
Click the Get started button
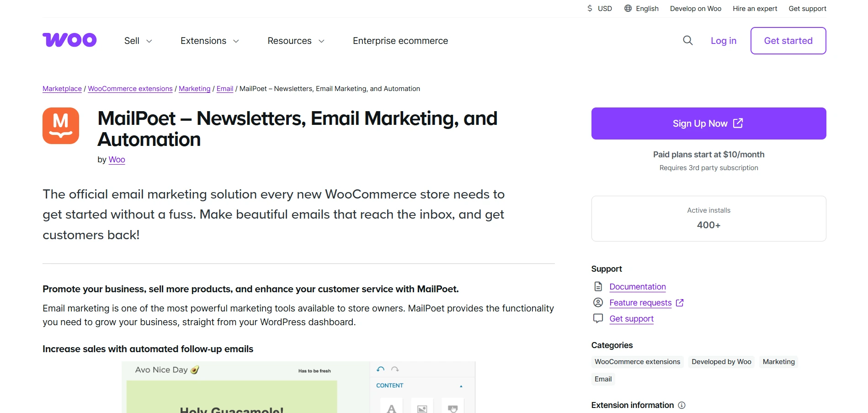pos(788,41)
